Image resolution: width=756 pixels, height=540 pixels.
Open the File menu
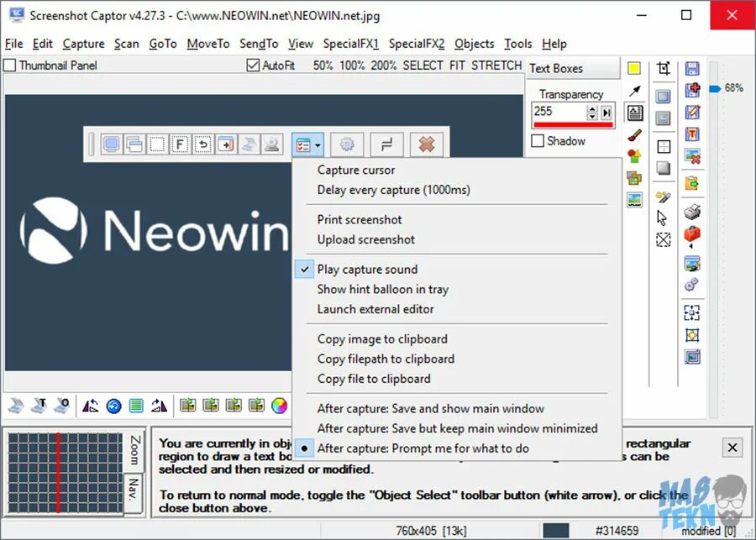(14, 44)
